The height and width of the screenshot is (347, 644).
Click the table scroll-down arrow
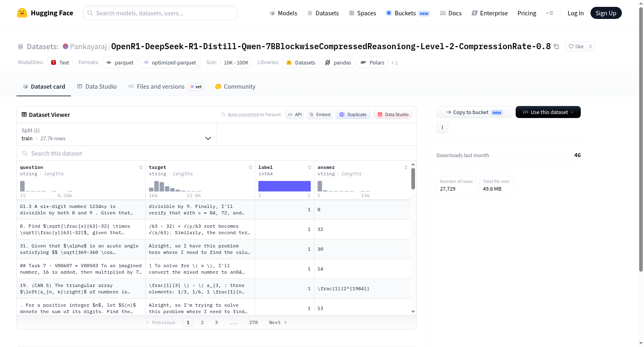[x=413, y=312]
